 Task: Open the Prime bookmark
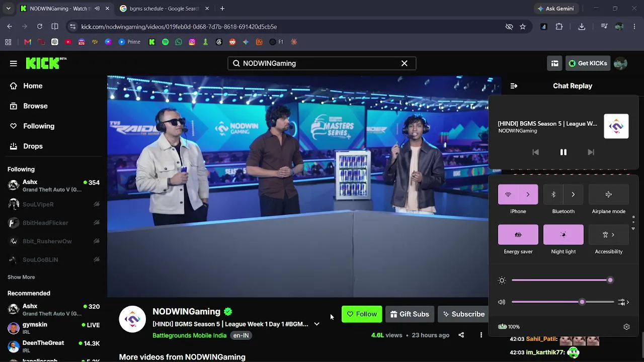[130, 42]
